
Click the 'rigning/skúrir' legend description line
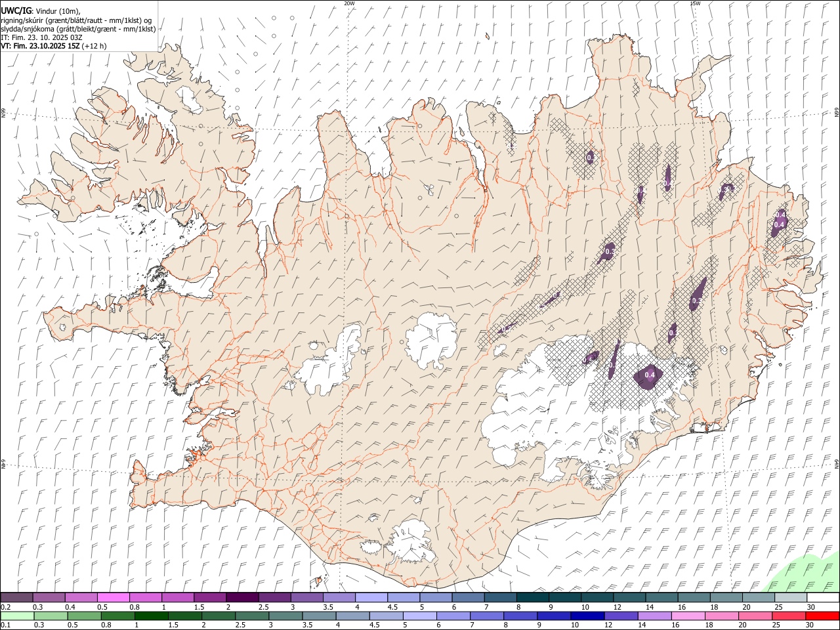click(76, 20)
